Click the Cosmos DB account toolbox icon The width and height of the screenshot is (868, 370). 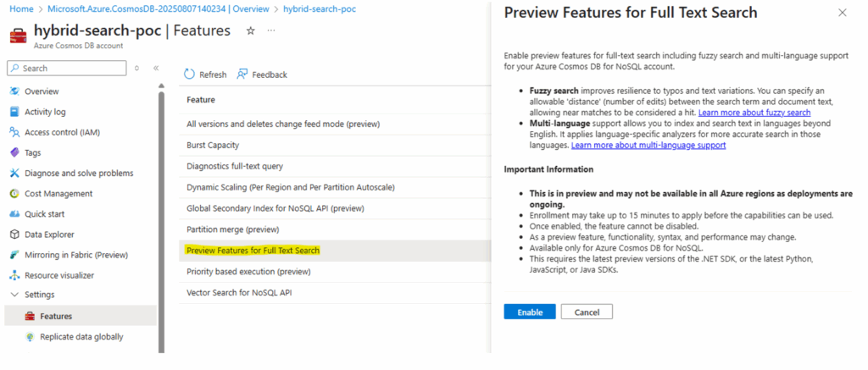[19, 36]
